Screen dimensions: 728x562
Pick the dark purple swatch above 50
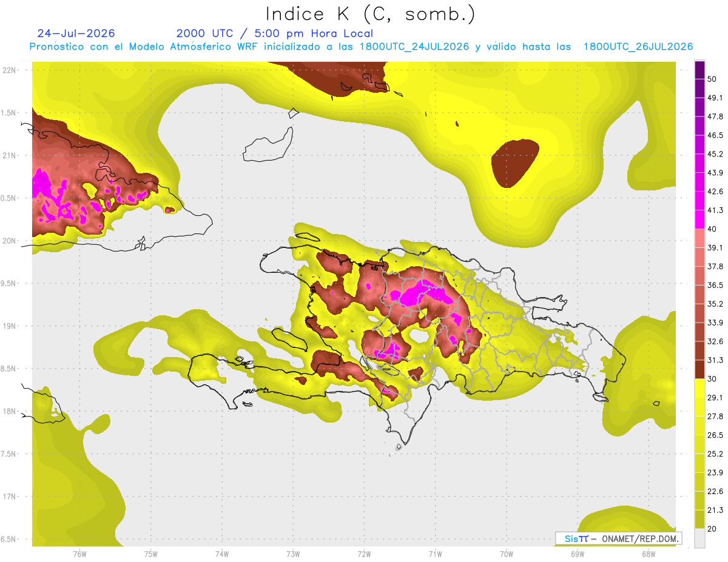point(699,70)
